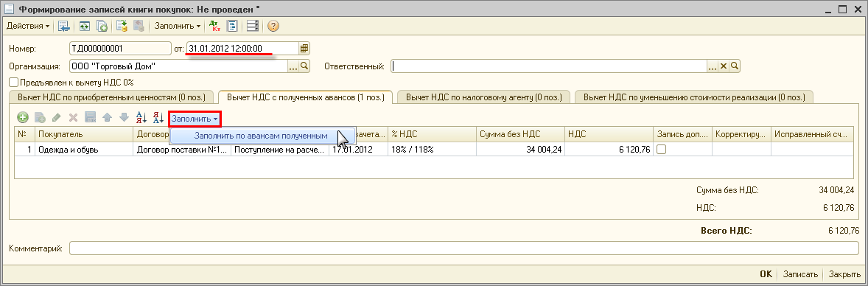868x286 pixels.
Task: Toggle Предъявлен к вычету НДС 0% checkbox
Action: tap(14, 82)
